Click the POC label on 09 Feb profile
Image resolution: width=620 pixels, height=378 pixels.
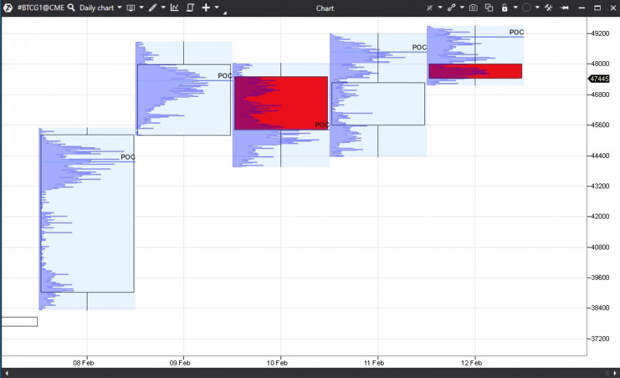pos(225,76)
